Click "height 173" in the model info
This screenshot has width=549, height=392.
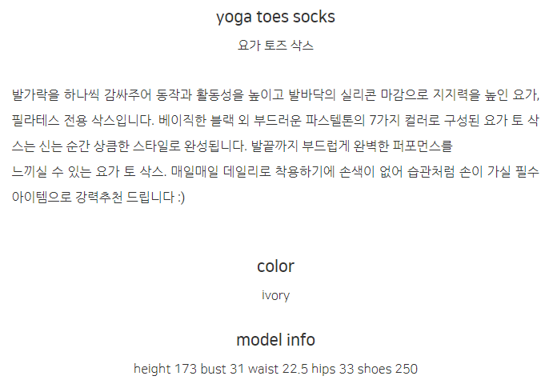(165, 369)
